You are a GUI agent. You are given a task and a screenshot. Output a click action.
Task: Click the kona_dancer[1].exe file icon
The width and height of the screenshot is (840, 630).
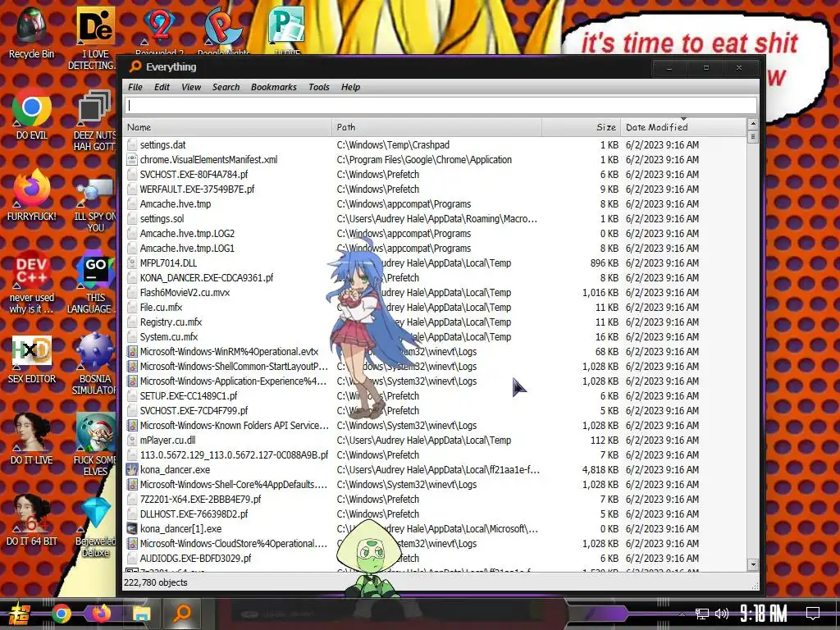point(132,529)
